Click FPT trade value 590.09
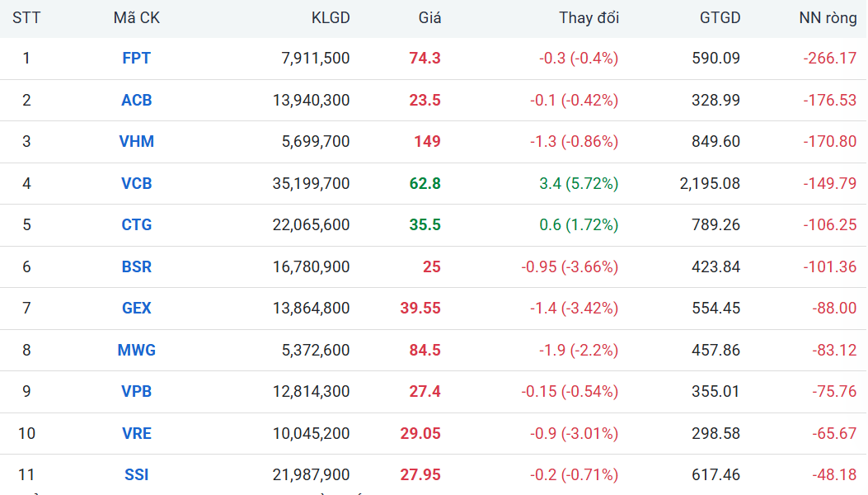This screenshot has width=868, height=495. click(716, 59)
